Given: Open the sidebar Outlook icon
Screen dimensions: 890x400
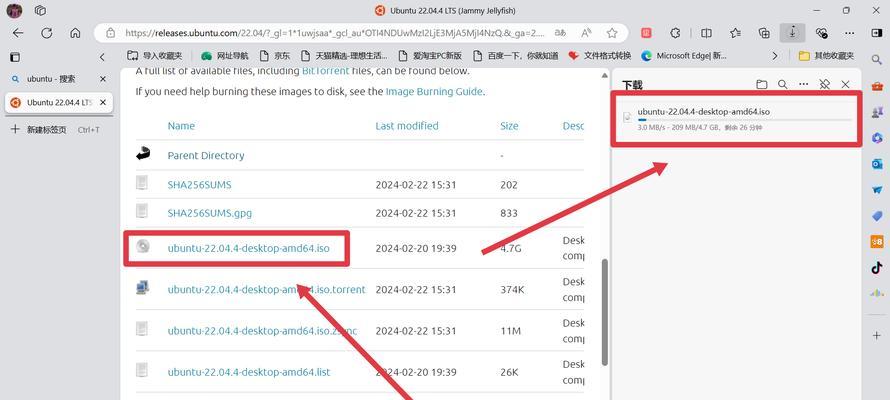Looking at the screenshot, I should [877, 164].
